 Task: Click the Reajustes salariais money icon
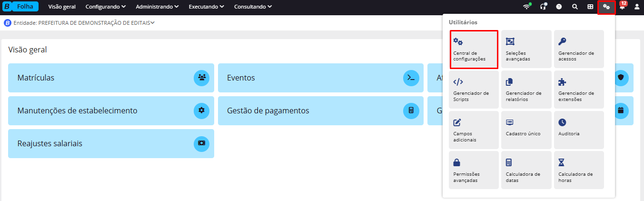(x=201, y=143)
